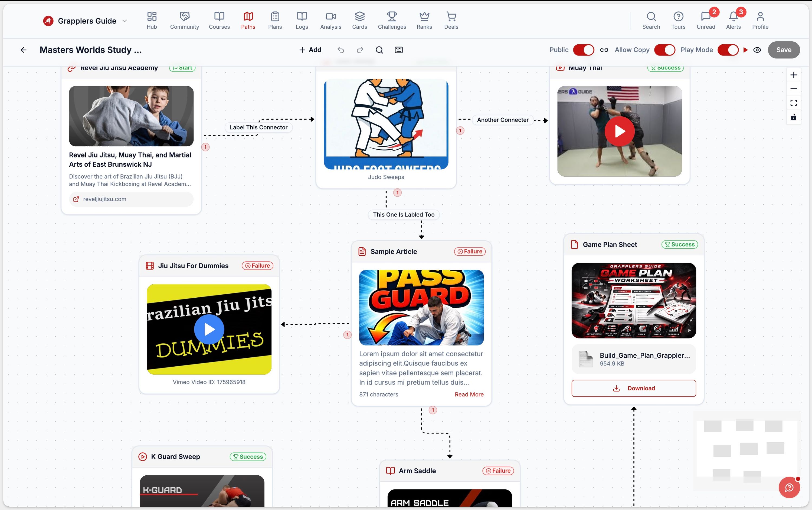Toggle the Public switch
The image size is (812, 510).
[583, 50]
